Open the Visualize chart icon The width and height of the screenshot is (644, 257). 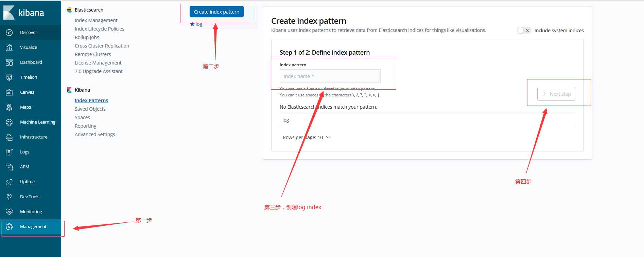click(9, 48)
